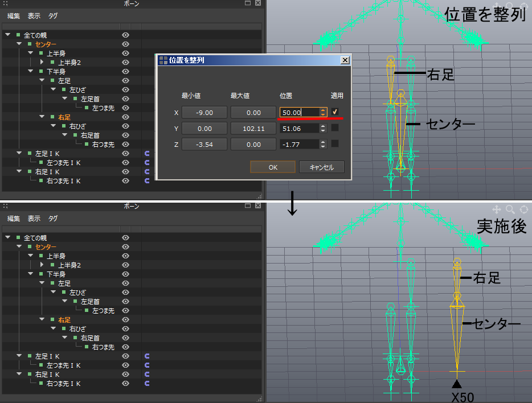Click the IK icon for 右つま先ＩＫ in lower bone panel

tap(147, 384)
